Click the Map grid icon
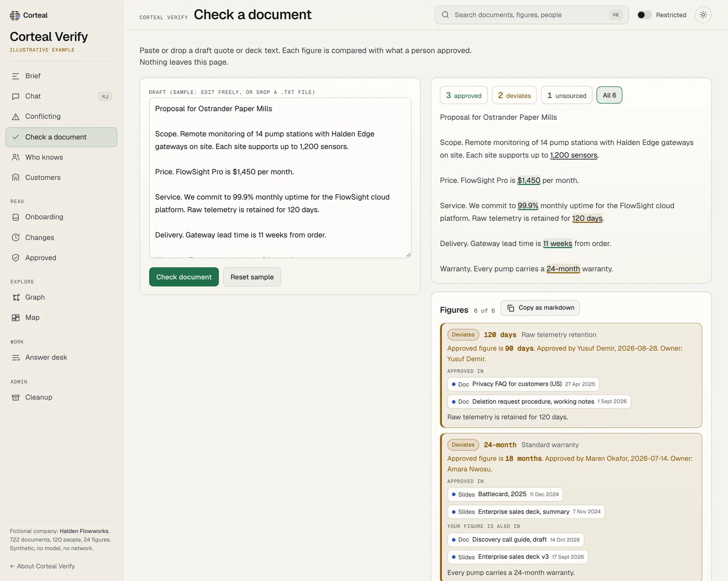Viewport: 728px width, 581px height. (15, 318)
